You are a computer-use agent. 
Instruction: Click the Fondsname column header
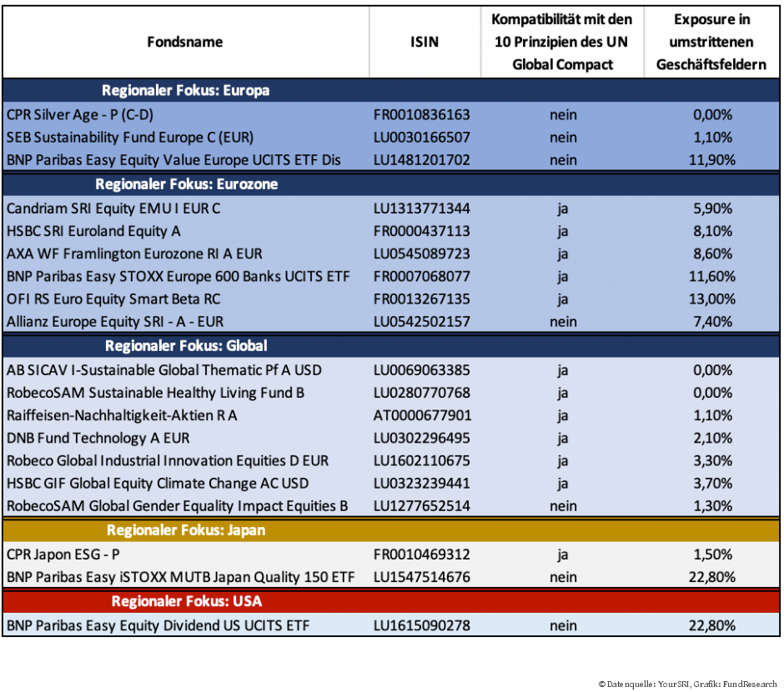click(185, 42)
